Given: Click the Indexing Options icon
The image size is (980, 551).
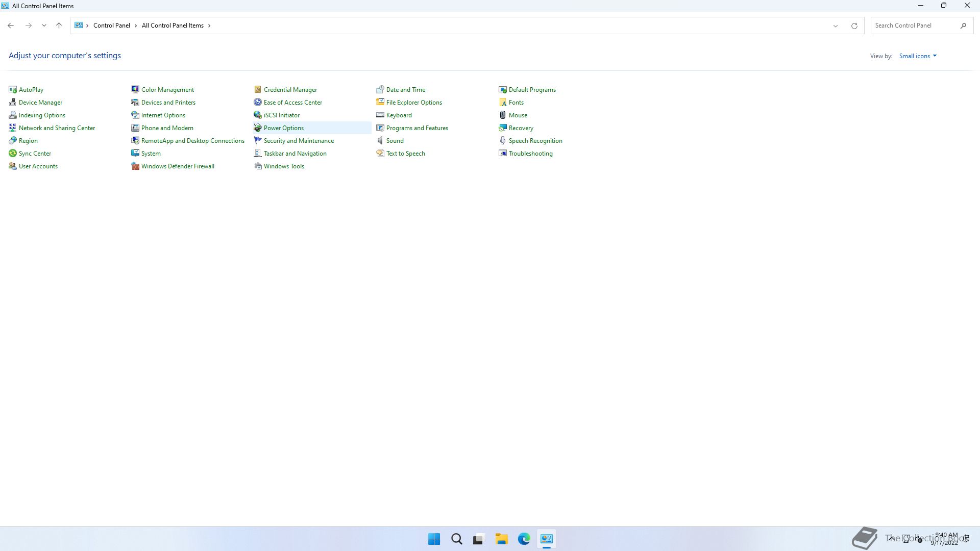Looking at the screenshot, I should tap(13, 115).
